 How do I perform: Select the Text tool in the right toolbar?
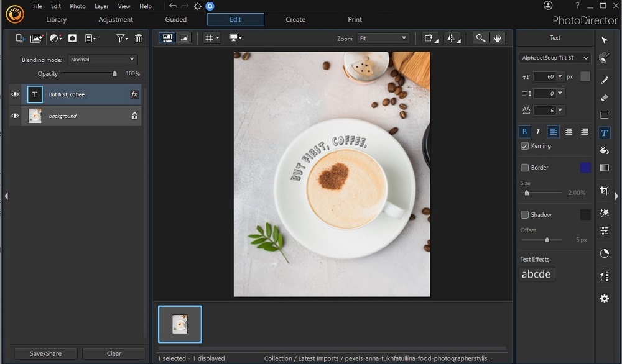[x=604, y=132]
